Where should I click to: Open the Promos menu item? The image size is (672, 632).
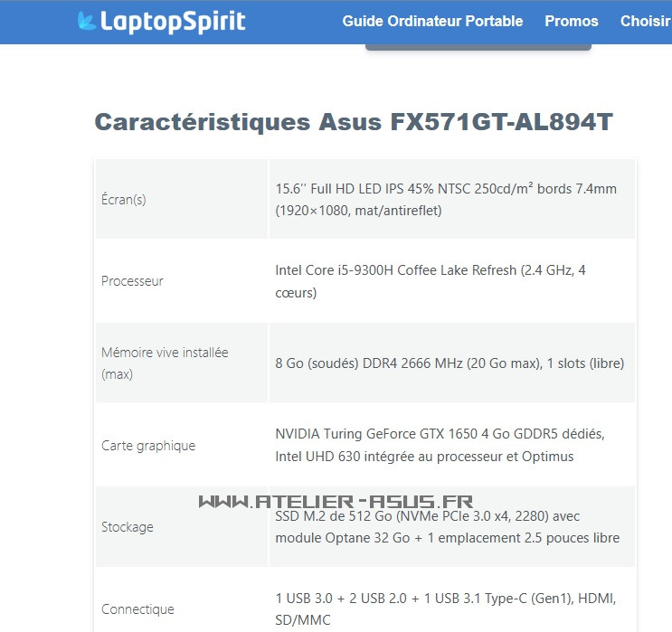click(572, 21)
